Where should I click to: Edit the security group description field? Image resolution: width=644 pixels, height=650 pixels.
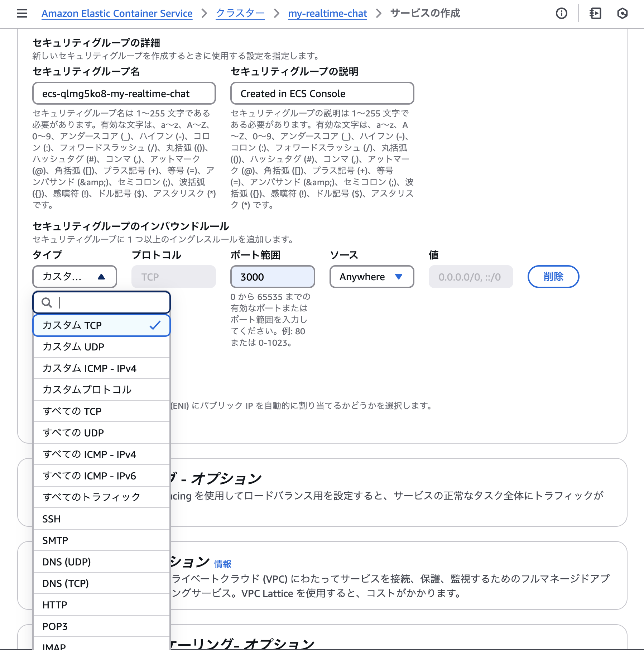pyautogui.click(x=322, y=93)
